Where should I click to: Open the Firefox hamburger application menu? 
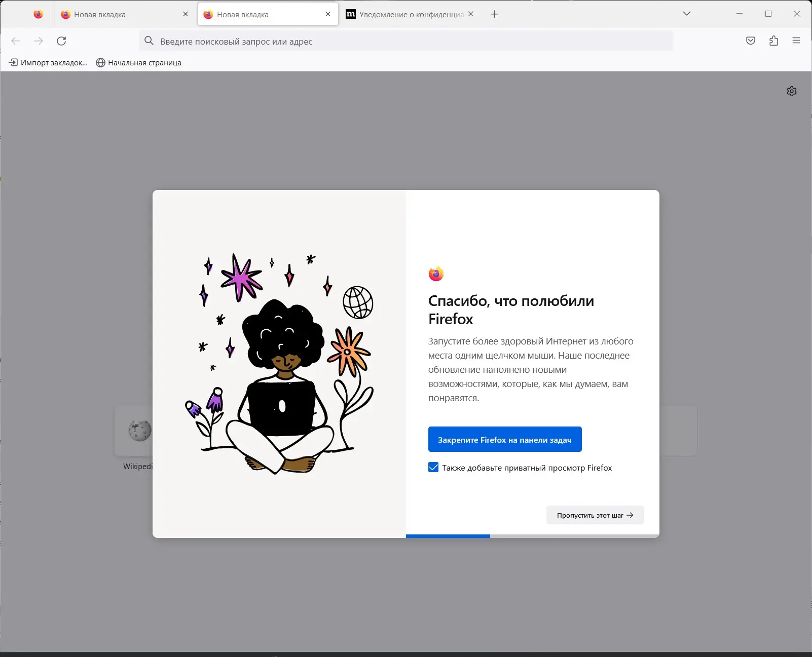[796, 41]
